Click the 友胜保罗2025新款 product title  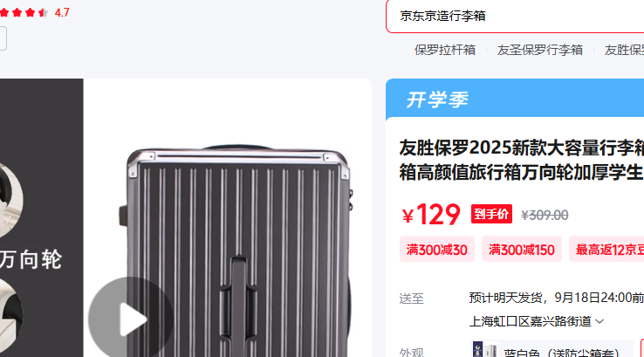(521, 160)
